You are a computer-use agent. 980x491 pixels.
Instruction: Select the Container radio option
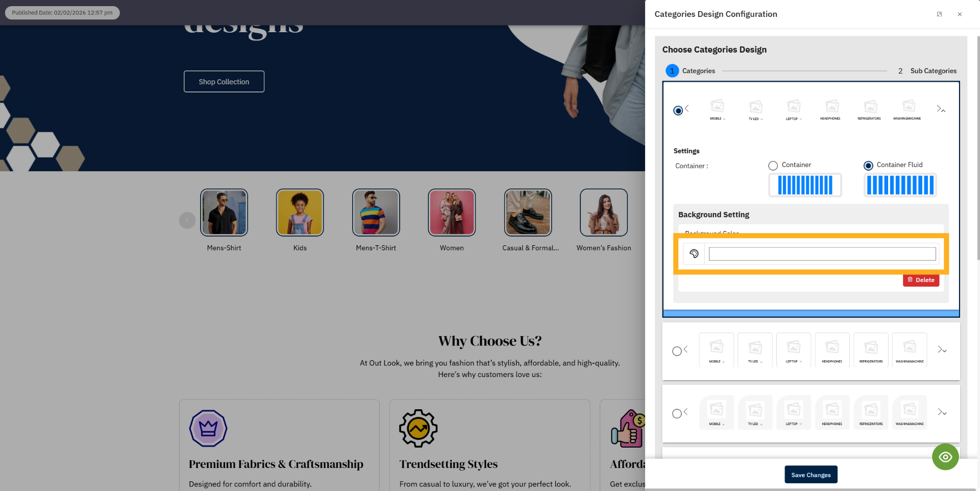click(773, 165)
